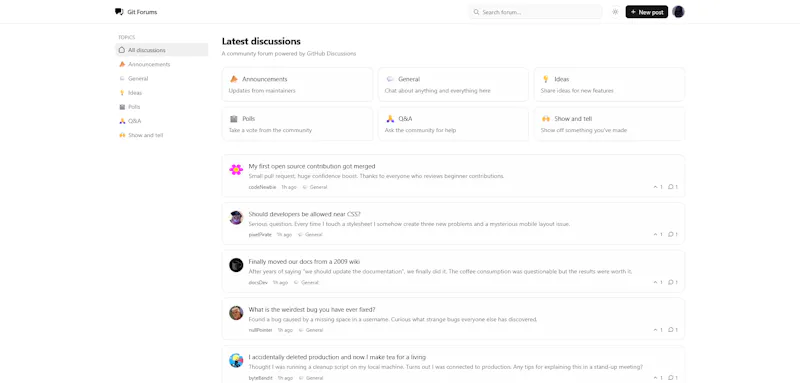
Task: Click General tag on nullPointer's post
Action: [311, 330]
